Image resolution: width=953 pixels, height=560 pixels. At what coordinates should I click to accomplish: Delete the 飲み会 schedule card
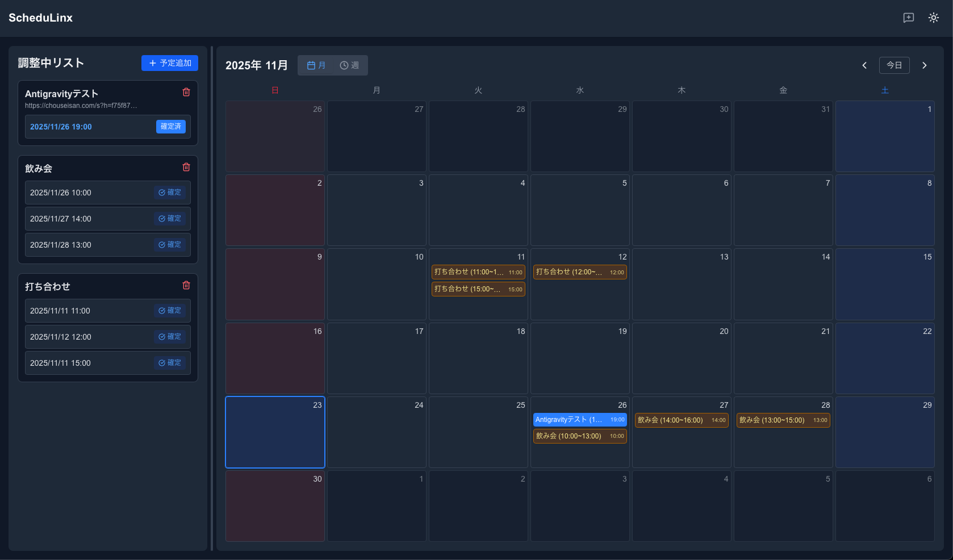coord(186,167)
